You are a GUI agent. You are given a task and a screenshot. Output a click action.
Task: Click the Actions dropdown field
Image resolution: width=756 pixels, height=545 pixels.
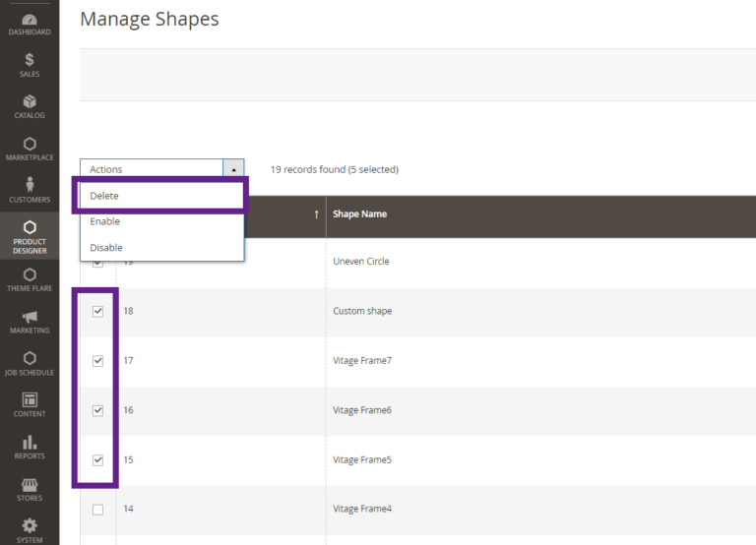coord(152,169)
